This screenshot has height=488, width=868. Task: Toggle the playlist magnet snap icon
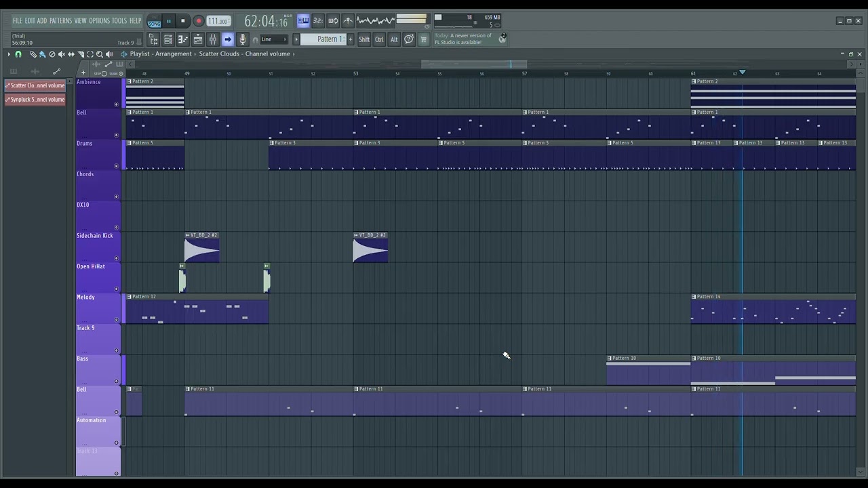[18, 54]
